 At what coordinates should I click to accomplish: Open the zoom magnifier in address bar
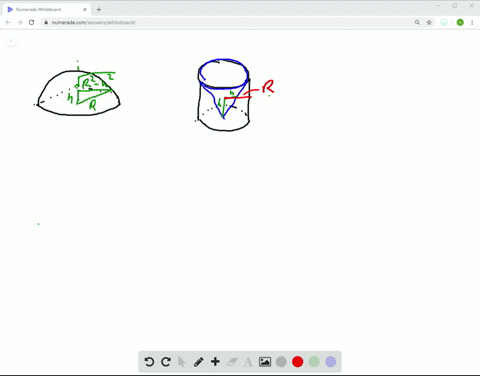(417, 22)
